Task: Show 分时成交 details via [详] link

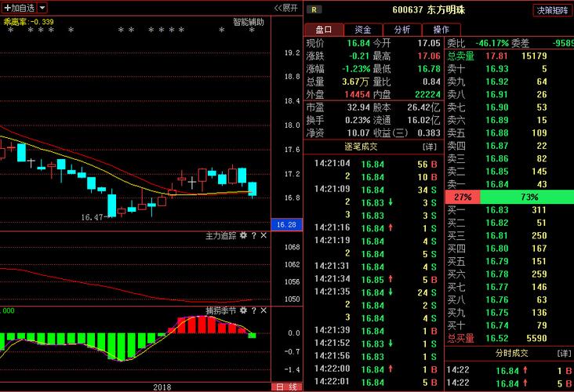Action: [x=564, y=354]
